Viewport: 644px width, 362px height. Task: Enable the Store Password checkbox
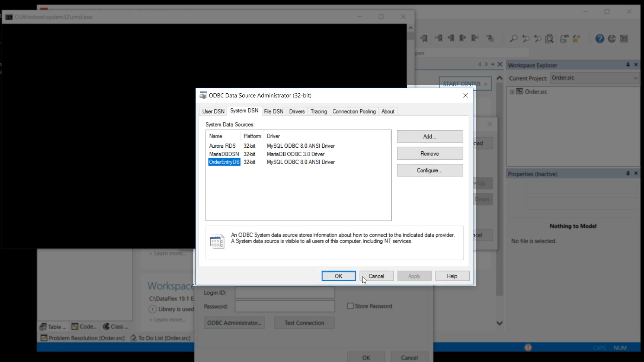click(350, 306)
